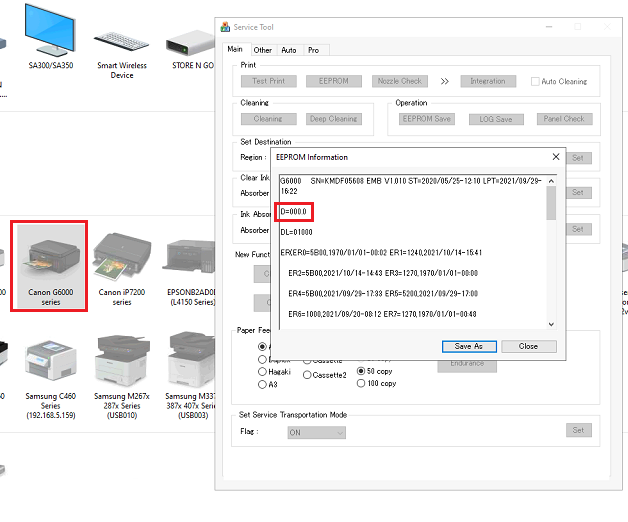628x522 pixels.
Task: Select the 50 copy radio button
Action: (361, 371)
